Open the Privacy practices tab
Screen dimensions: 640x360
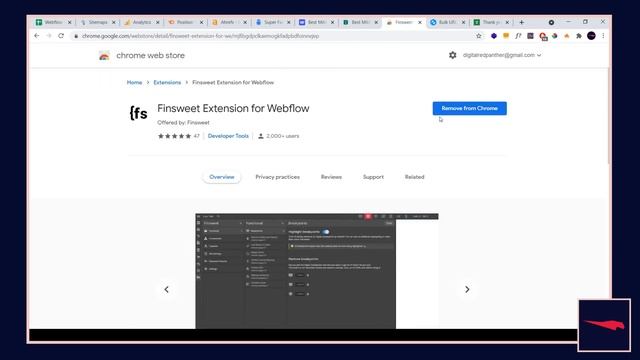click(278, 177)
